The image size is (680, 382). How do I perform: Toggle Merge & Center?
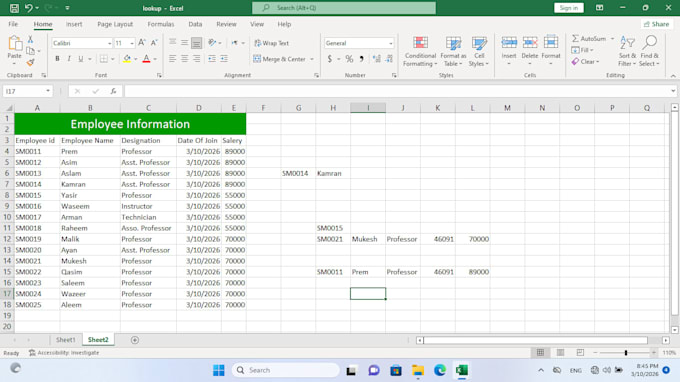(x=279, y=59)
